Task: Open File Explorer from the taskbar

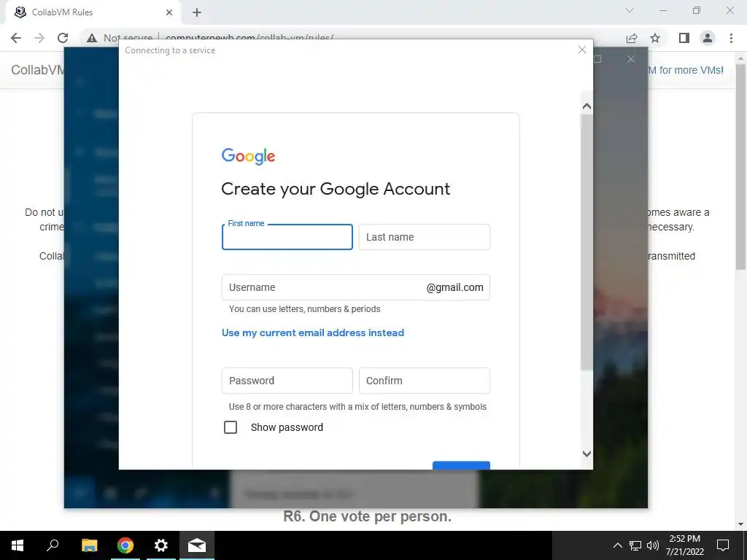Action: [x=89, y=545]
